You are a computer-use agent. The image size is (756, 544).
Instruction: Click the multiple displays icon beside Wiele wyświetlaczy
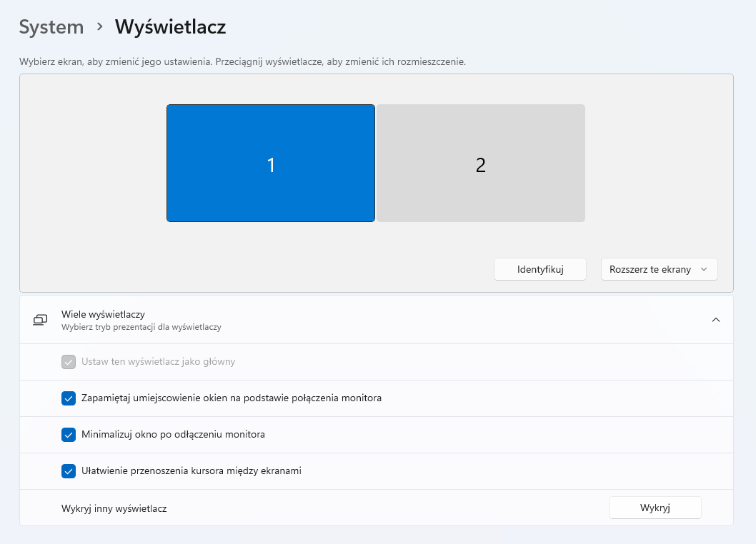tap(40, 320)
